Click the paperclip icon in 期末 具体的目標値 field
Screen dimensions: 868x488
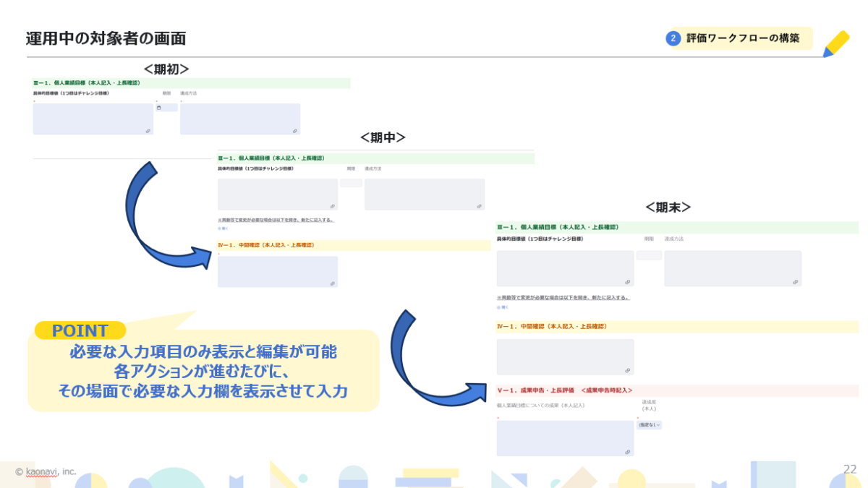(x=628, y=283)
